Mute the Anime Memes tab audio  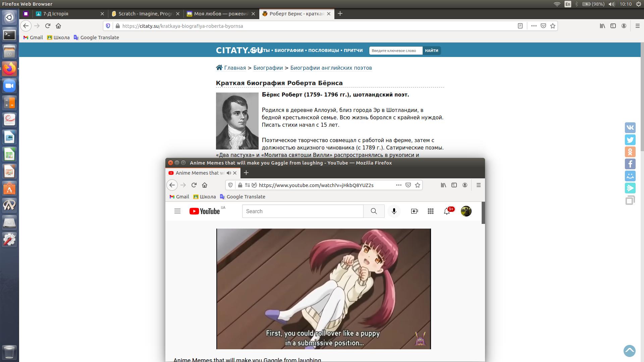tap(229, 173)
